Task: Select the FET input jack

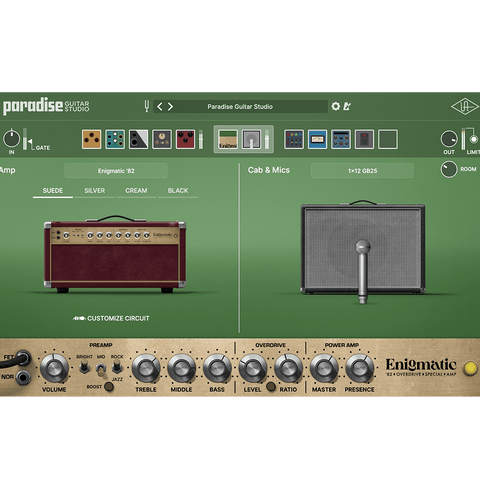Action: point(23,358)
